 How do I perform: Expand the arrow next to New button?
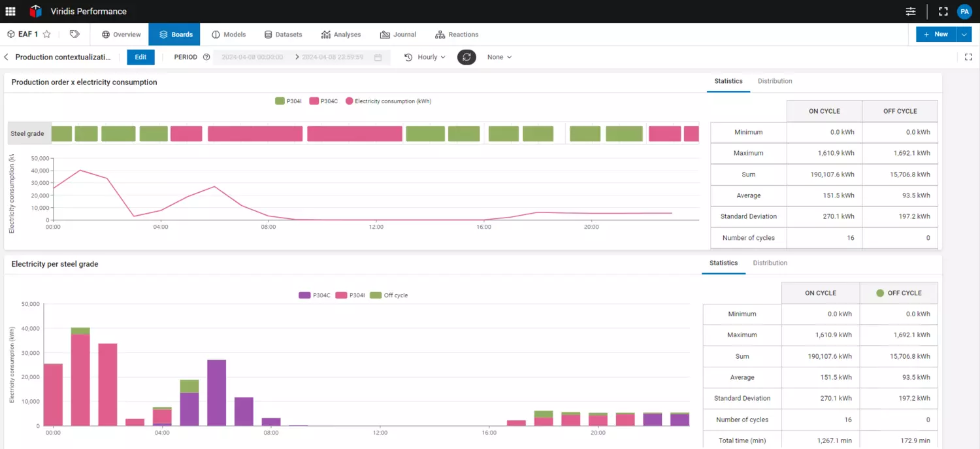[965, 35]
